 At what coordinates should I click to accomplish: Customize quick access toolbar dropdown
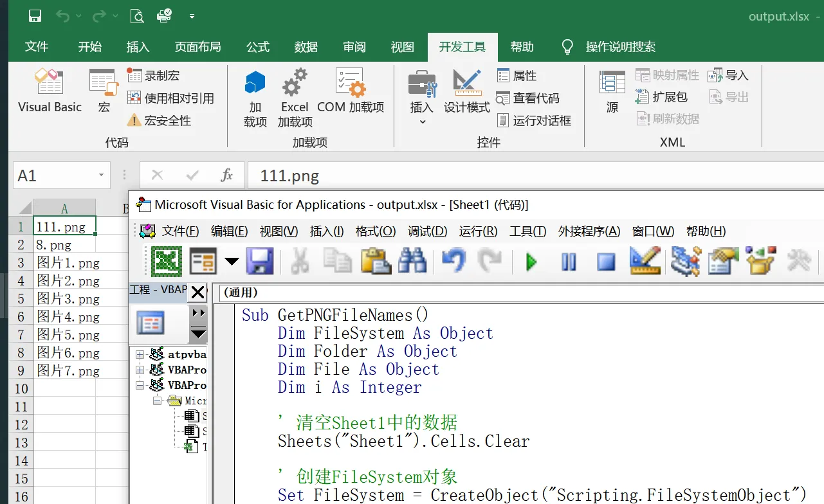[x=192, y=16]
